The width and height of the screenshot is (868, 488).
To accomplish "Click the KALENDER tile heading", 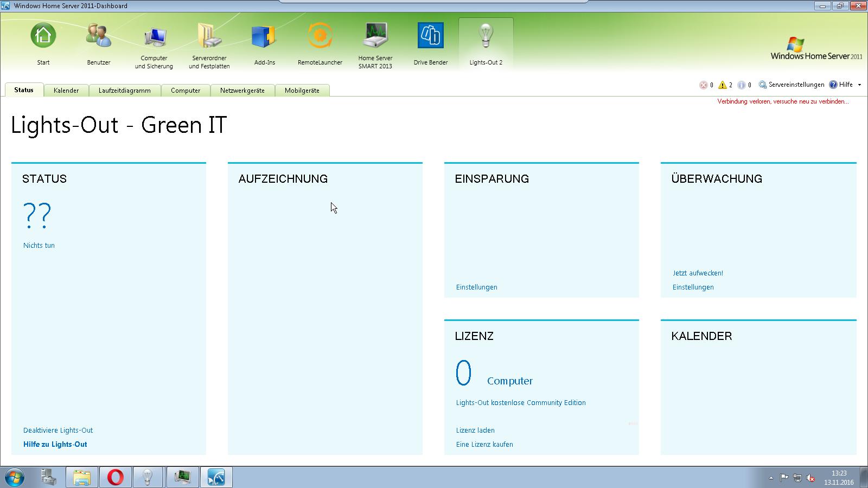I will click(701, 336).
